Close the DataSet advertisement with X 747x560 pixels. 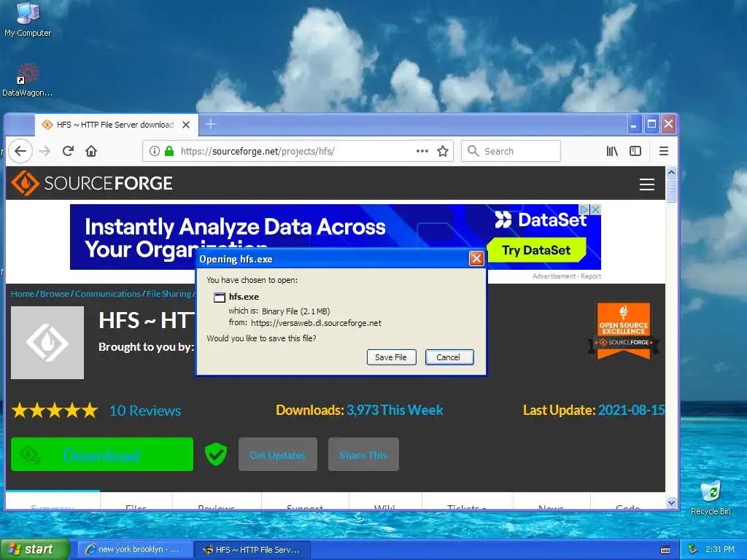[x=595, y=209]
